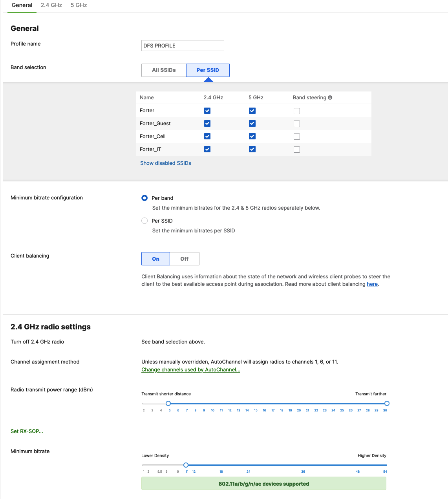Screen dimensions: 448x499
Task: Switch to the 5 GHz tab
Action: [x=78, y=5]
